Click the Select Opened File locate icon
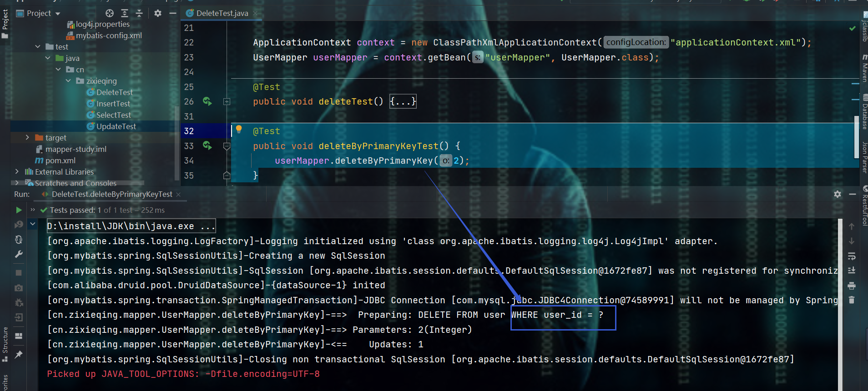 pos(110,13)
